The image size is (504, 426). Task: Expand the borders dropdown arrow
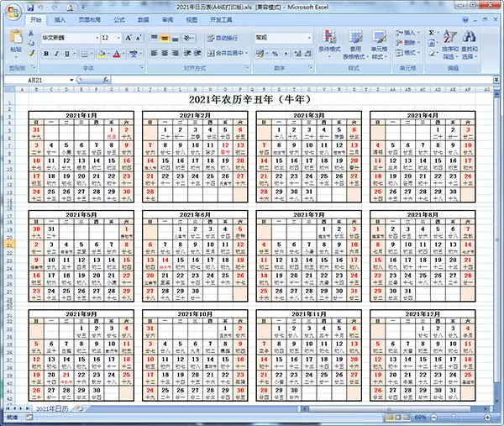point(92,54)
